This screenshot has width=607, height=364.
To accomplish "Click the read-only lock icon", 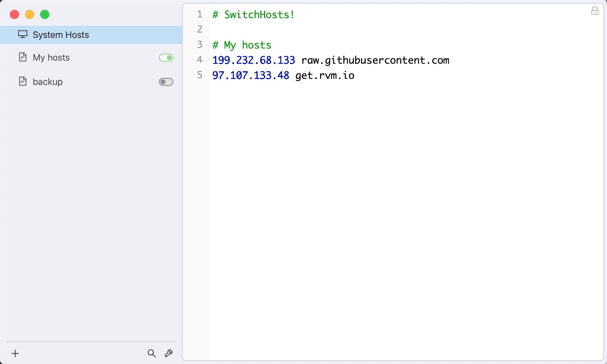I will pos(594,11).
